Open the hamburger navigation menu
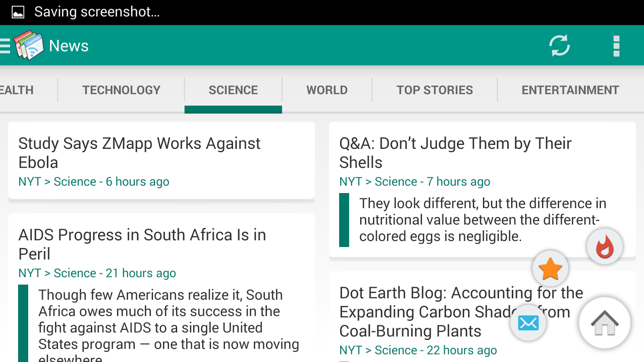This screenshot has width=644, height=362. click(5, 46)
